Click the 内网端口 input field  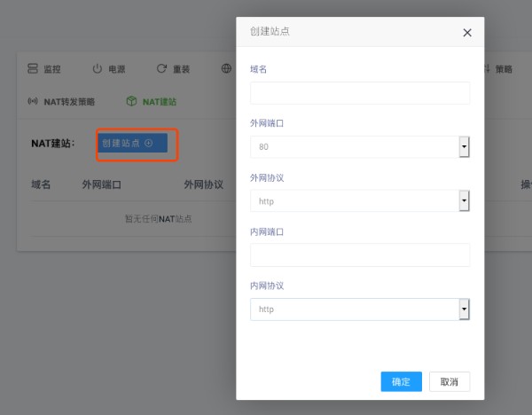pyautogui.click(x=359, y=255)
